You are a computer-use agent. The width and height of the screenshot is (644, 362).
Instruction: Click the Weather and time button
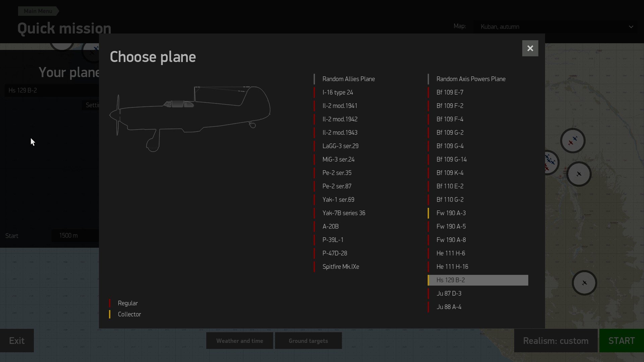(239, 341)
